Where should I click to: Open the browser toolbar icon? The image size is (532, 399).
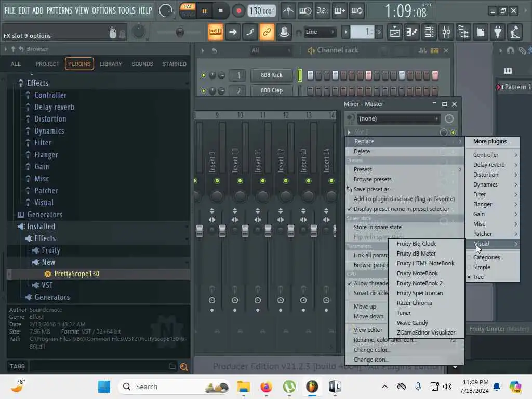click(463, 32)
